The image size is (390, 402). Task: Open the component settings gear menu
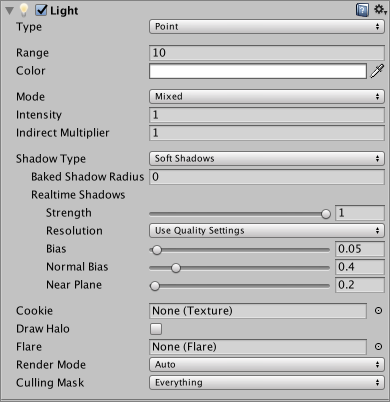pos(380,10)
